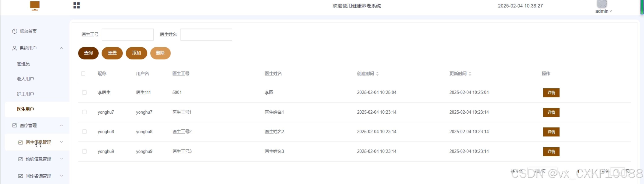The image size is (644, 184).
Task: Click the 系统用户 person icon
Action: pos(14,48)
